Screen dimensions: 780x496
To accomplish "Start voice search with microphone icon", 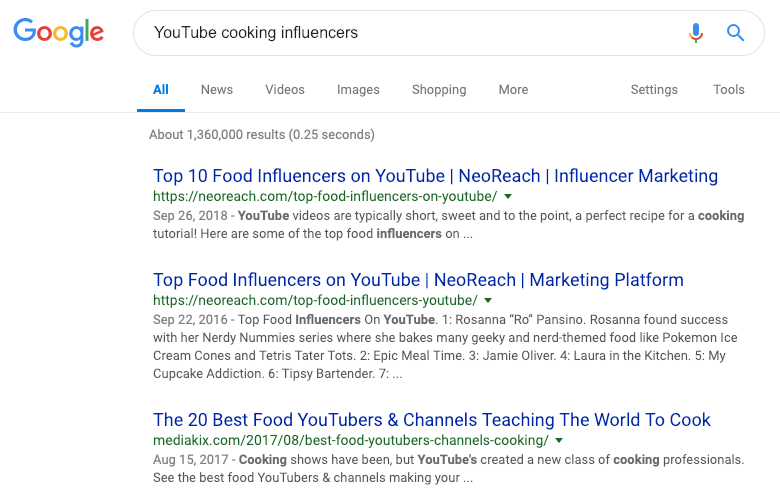I will point(696,33).
